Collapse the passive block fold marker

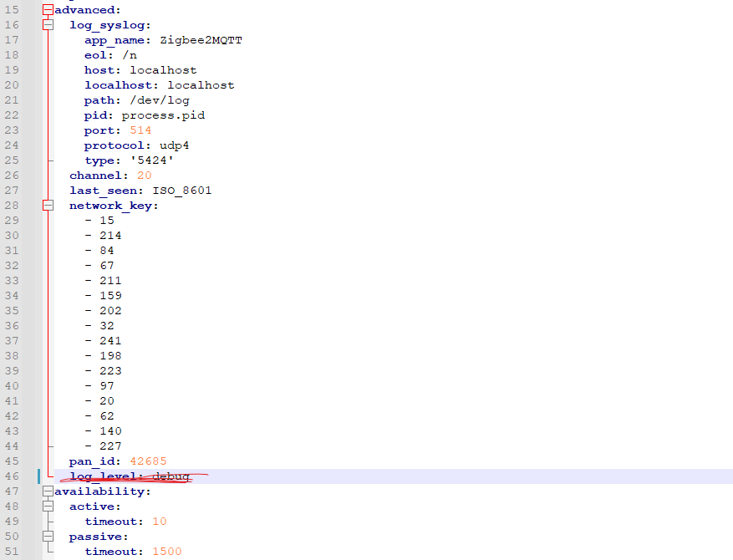48,537
